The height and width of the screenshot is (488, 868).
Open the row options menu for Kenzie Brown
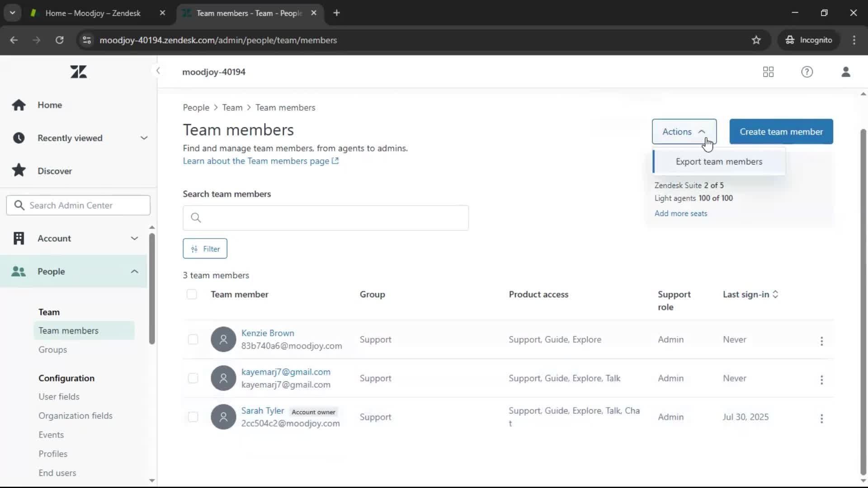[x=821, y=341]
